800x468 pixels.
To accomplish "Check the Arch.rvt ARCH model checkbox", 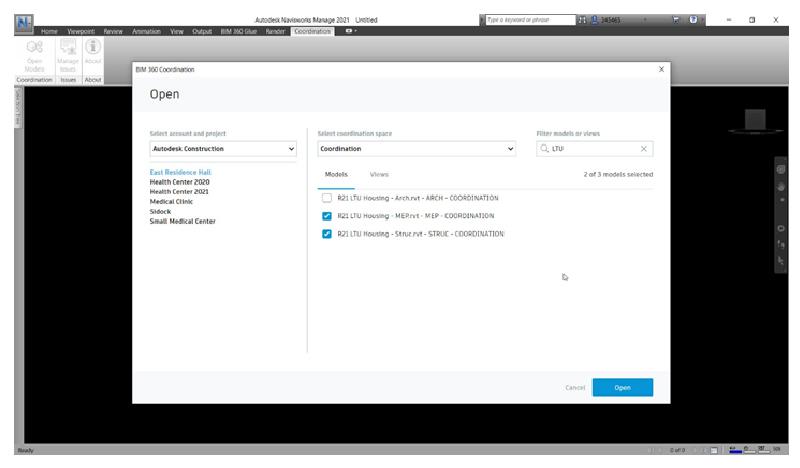I will pos(327,198).
